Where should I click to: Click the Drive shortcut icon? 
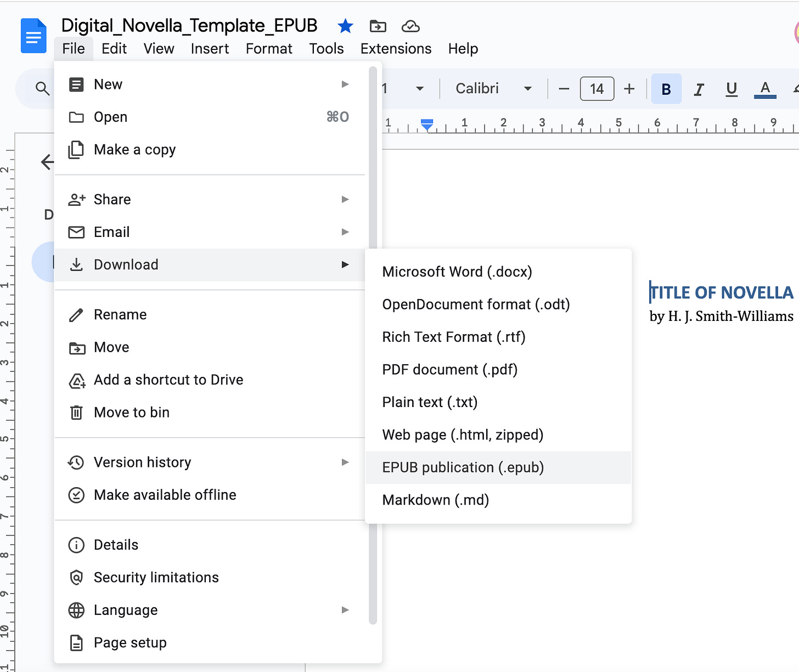(x=77, y=381)
